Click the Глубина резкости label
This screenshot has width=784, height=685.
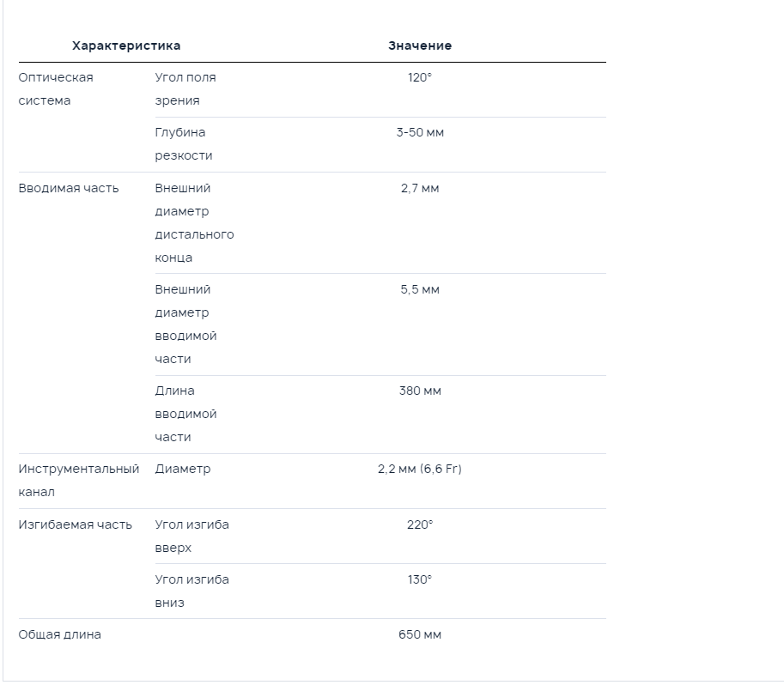click(184, 144)
